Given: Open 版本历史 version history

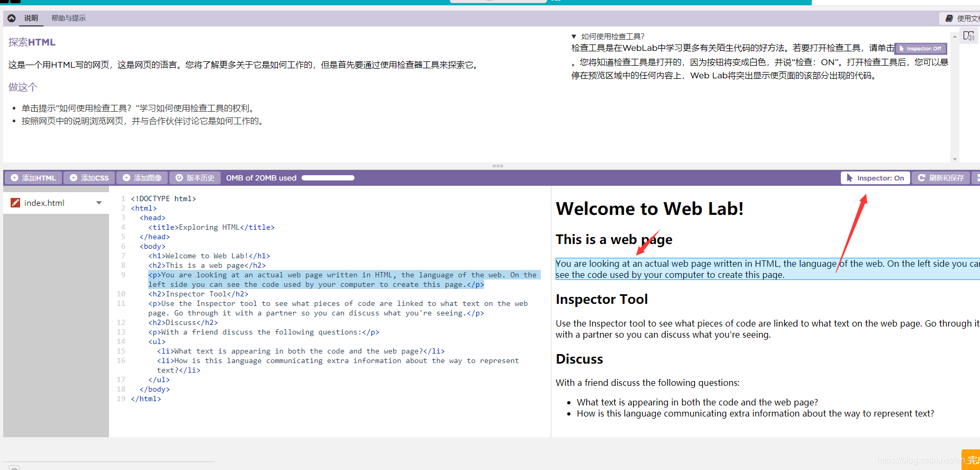Looking at the screenshot, I should click(x=195, y=178).
